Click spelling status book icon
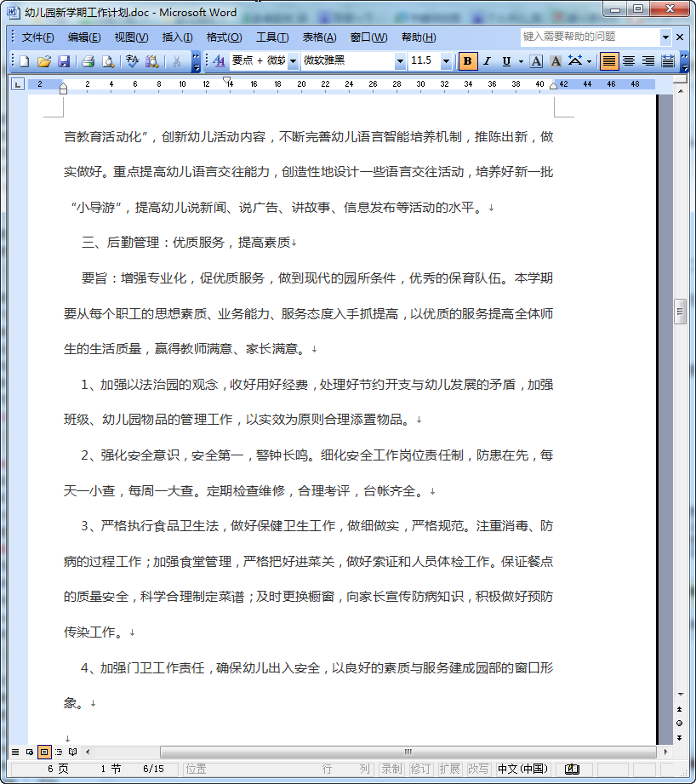Screen dimensions: 696x784 tap(572, 769)
